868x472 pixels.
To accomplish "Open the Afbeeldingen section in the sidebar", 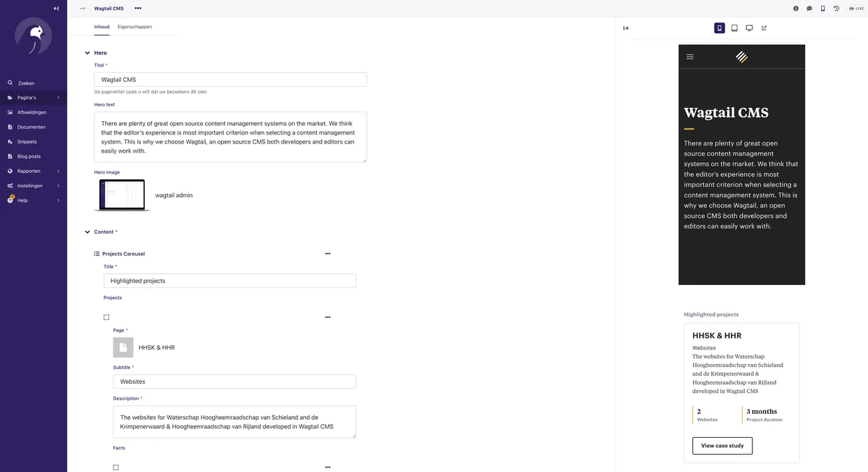I will pyautogui.click(x=29, y=112).
